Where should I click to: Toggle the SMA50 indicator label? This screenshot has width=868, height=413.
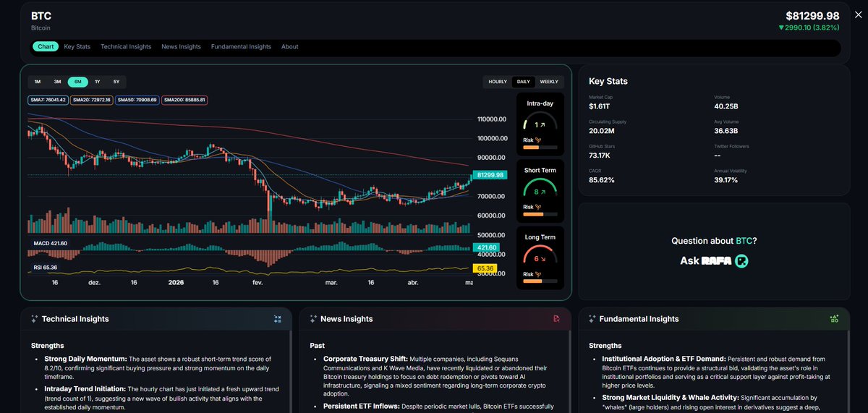coord(137,100)
